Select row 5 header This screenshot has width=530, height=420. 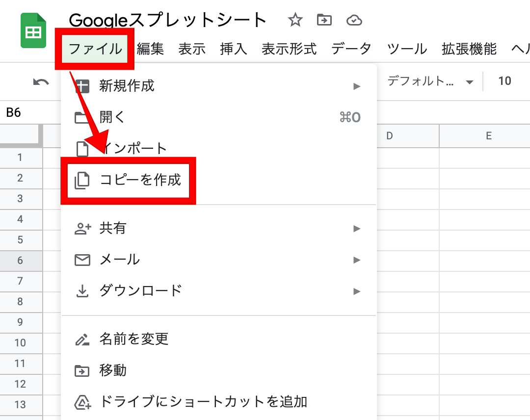coord(21,240)
